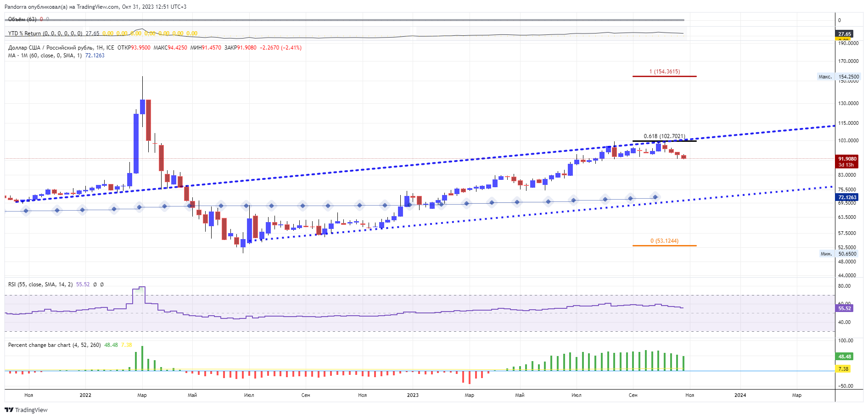Click the 'Макс.' high price label
The image size is (868, 418).
pyautogui.click(x=825, y=77)
